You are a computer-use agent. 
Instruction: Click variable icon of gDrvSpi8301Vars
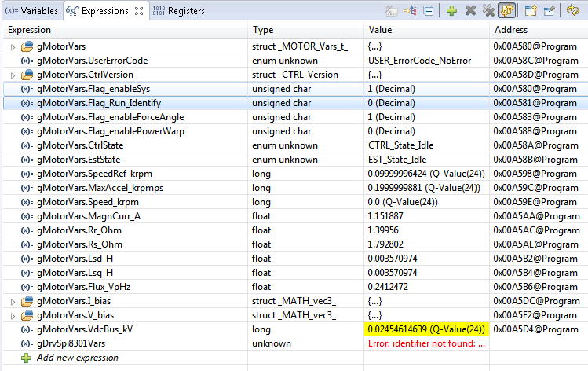(27, 343)
